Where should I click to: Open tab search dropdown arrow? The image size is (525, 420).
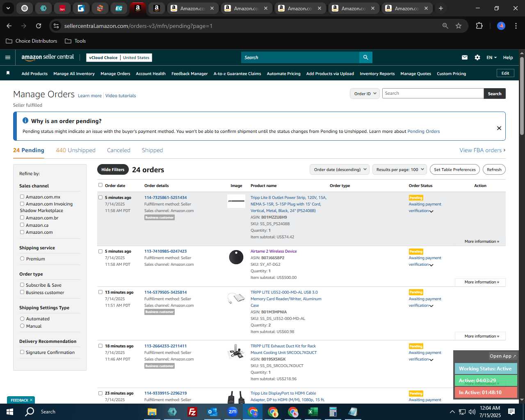(x=8, y=8)
